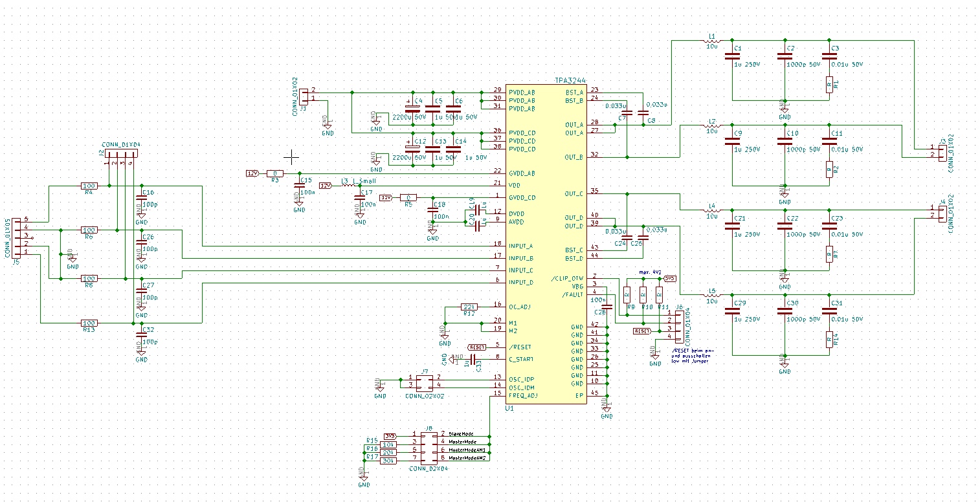
Task: Select the INPUT_D pin label
Action: 521,282
